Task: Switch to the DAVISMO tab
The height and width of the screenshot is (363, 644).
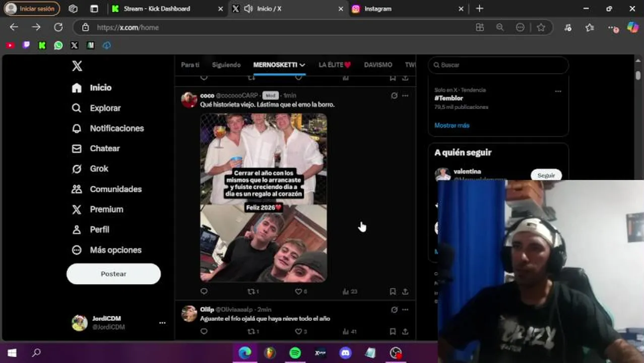Action: point(378,65)
